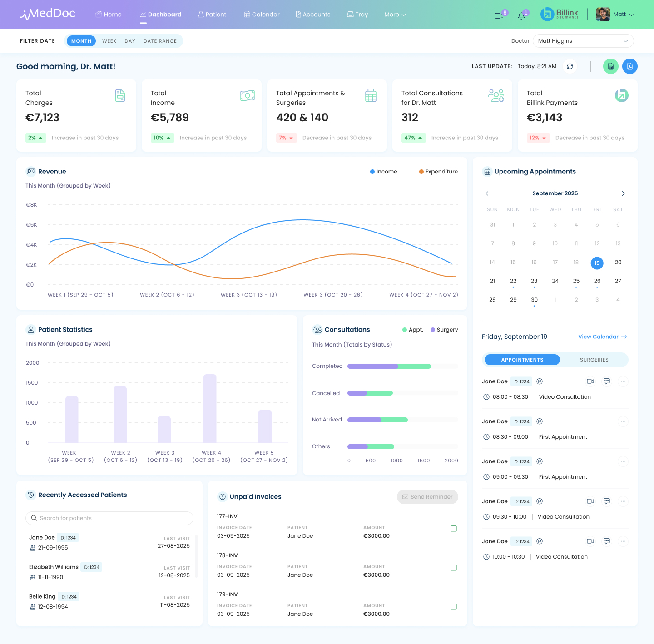
Task: Start video call for 08:00 - 08:30 appointment
Action: (x=590, y=381)
